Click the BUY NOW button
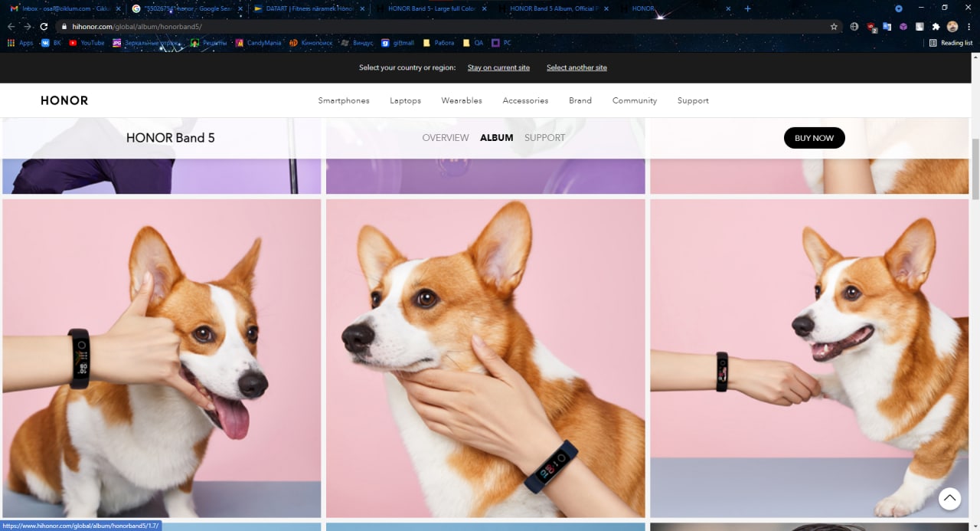The height and width of the screenshot is (531, 980). pos(814,138)
